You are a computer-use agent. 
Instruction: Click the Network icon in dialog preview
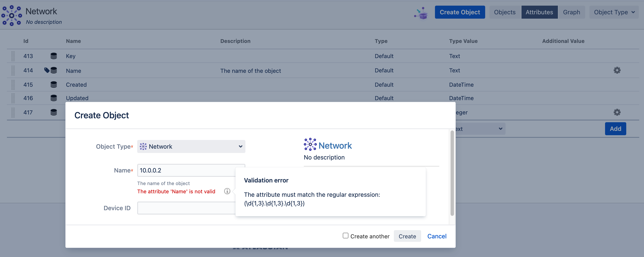pyautogui.click(x=310, y=144)
